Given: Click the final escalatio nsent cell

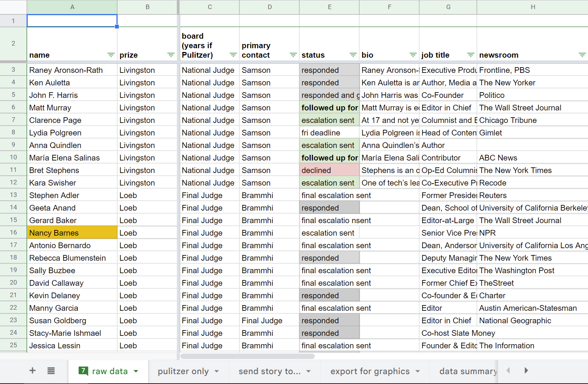Looking at the screenshot, I should [329, 220].
